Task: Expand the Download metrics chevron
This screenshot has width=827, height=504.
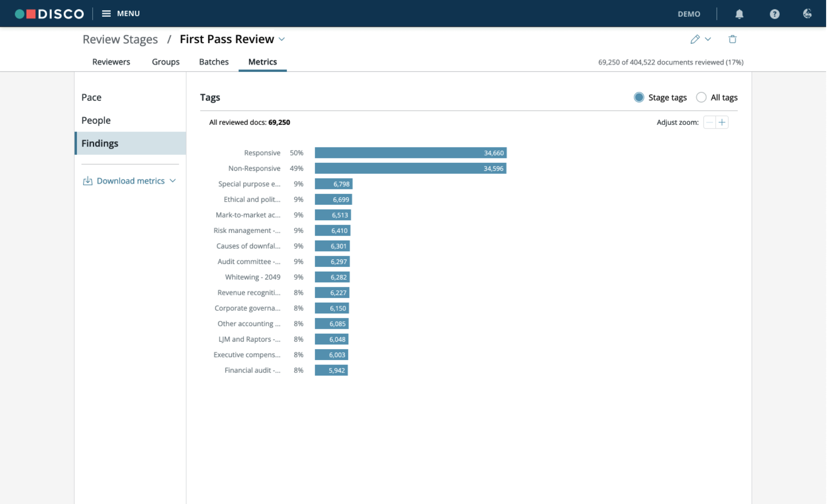Action: [x=173, y=181]
